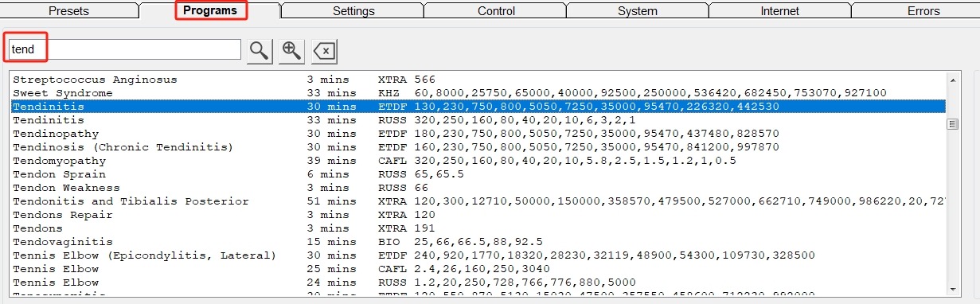Show the Errors tab

pyautogui.click(x=916, y=11)
